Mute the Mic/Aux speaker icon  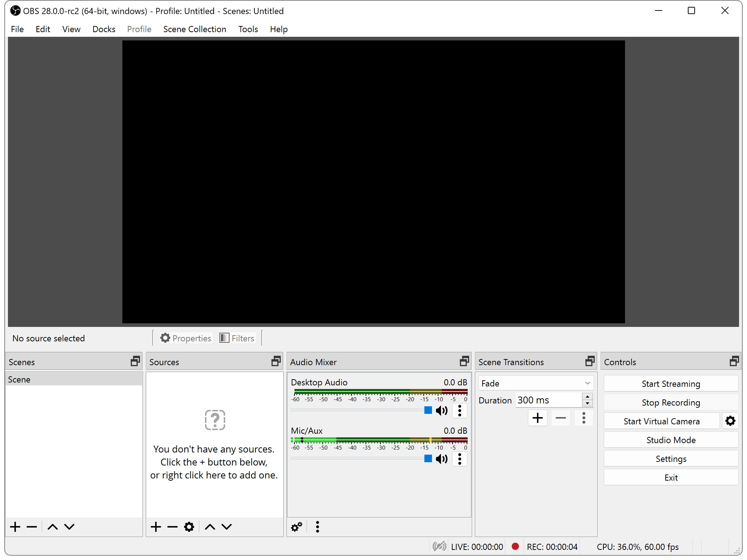pyautogui.click(x=441, y=459)
